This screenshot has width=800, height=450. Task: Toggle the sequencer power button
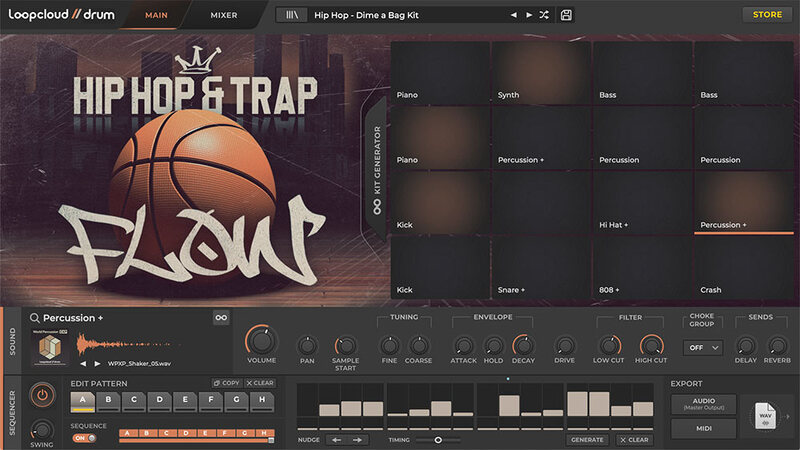pos(42,395)
